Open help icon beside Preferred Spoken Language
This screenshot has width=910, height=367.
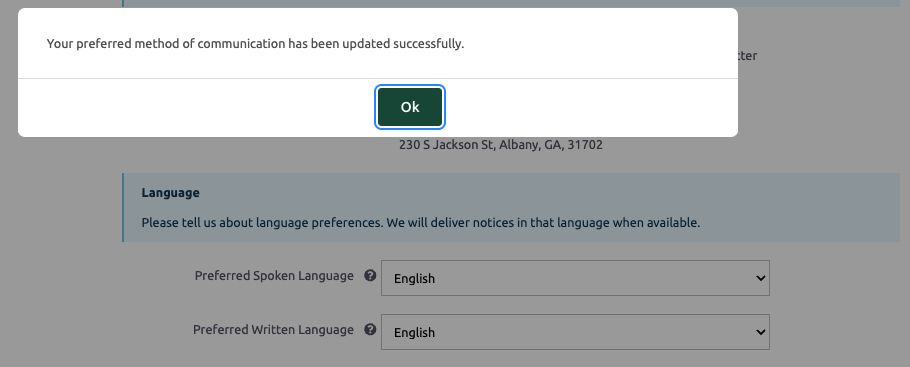pyautogui.click(x=370, y=276)
